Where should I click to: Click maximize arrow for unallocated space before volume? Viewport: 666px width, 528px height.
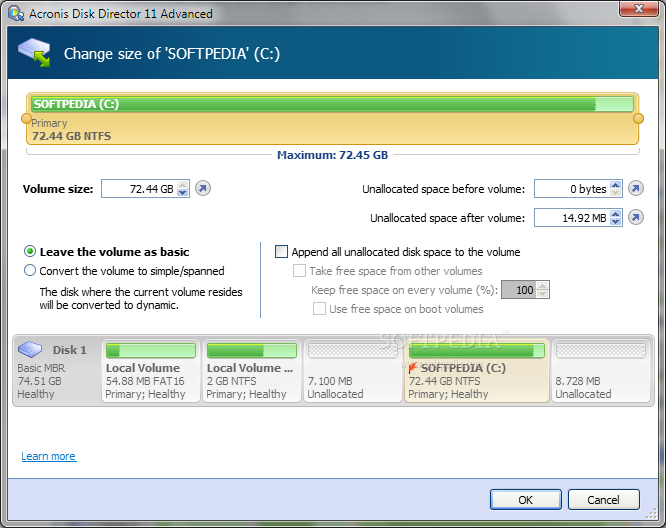[636, 189]
